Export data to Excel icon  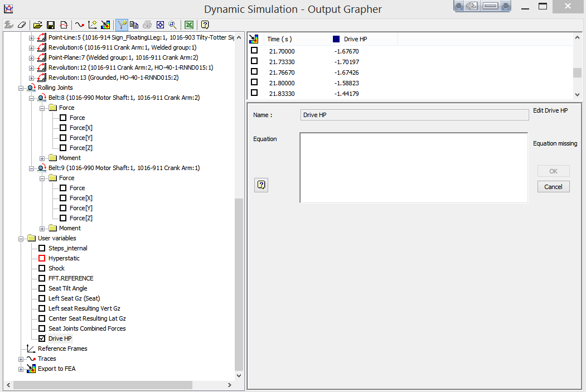click(x=189, y=25)
